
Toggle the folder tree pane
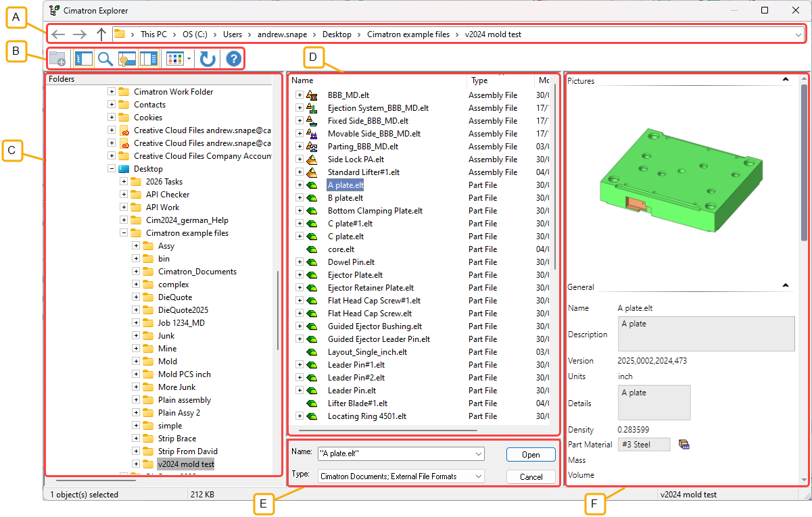click(x=83, y=59)
